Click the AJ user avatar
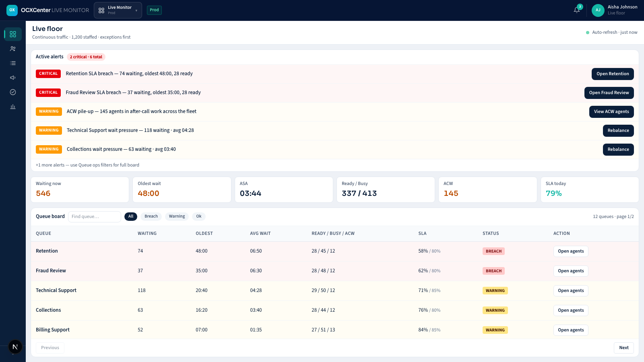 click(x=598, y=10)
